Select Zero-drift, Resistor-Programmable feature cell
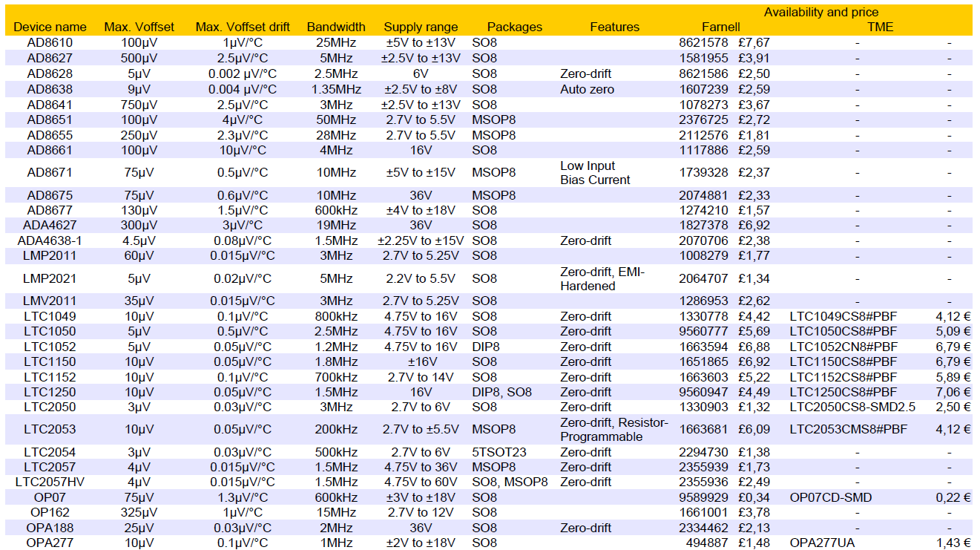The width and height of the screenshot is (980, 550). [x=614, y=430]
